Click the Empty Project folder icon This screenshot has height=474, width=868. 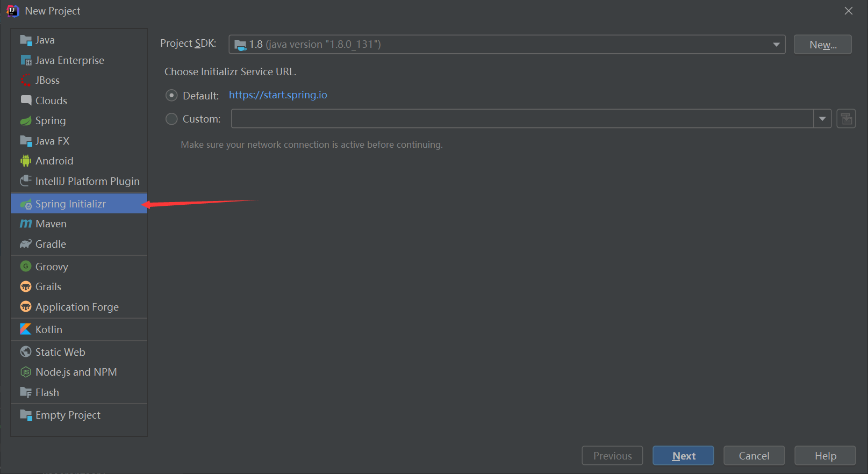26,415
